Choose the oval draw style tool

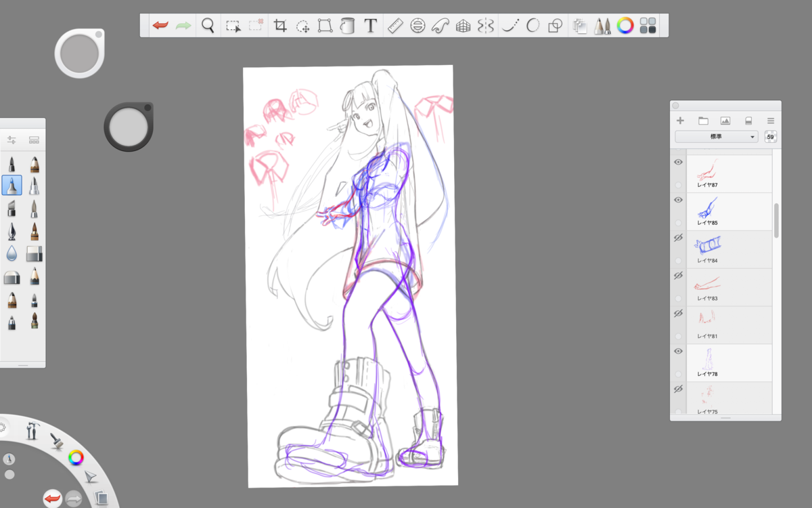pos(533,26)
